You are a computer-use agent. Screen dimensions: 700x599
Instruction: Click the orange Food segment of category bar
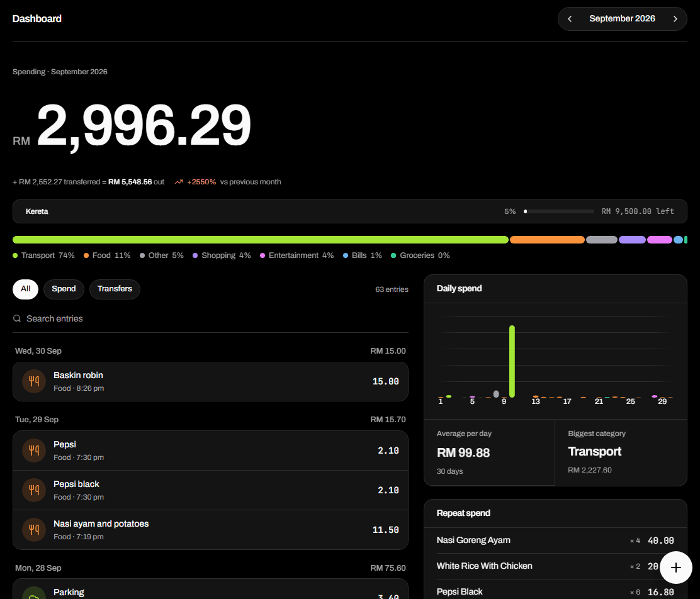[547, 240]
